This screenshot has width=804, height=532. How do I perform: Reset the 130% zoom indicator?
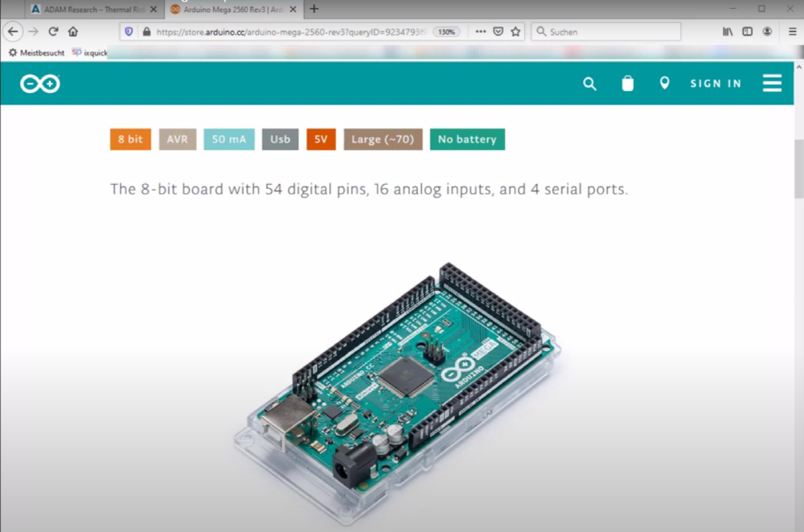point(446,32)
